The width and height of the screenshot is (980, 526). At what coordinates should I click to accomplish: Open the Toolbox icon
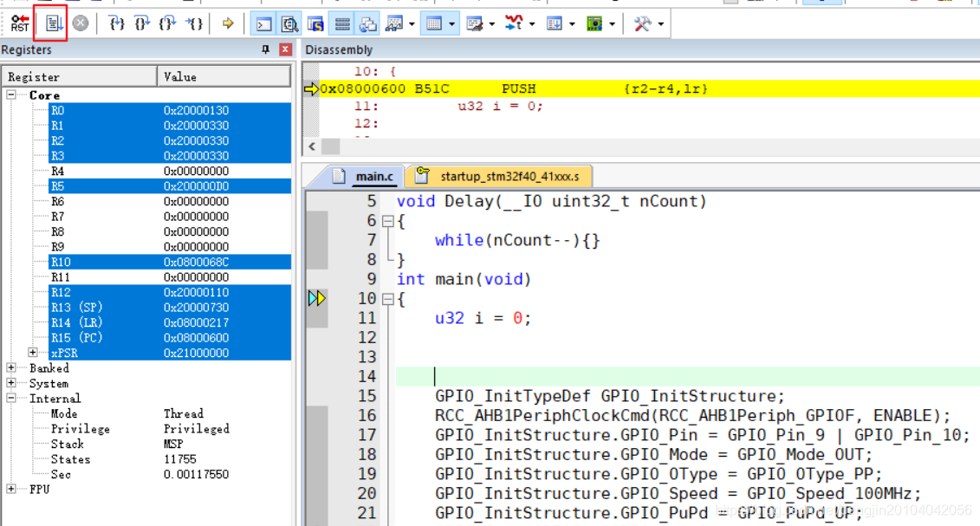(x=642, y=24)
